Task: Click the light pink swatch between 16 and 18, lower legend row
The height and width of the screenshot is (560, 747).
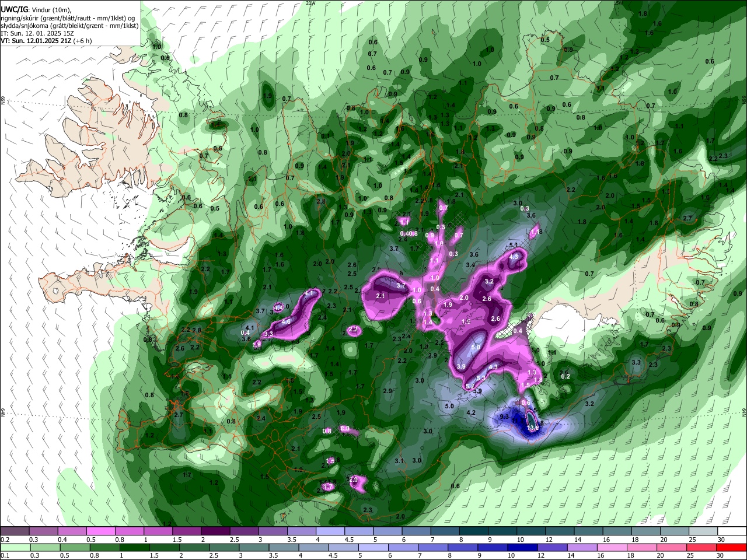Action: click(x=612, y=547)
